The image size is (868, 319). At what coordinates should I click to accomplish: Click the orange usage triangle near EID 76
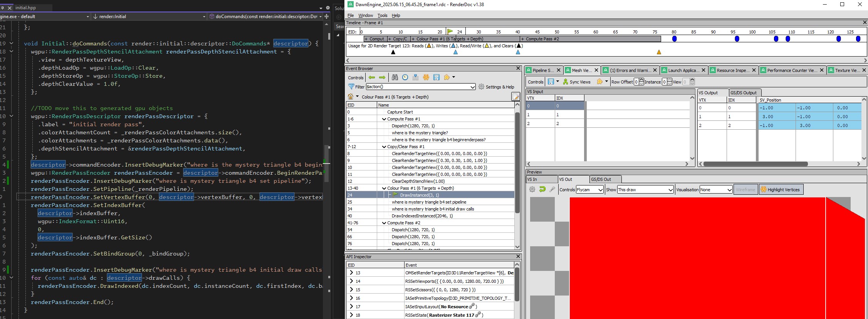click(x=659, y=52)
